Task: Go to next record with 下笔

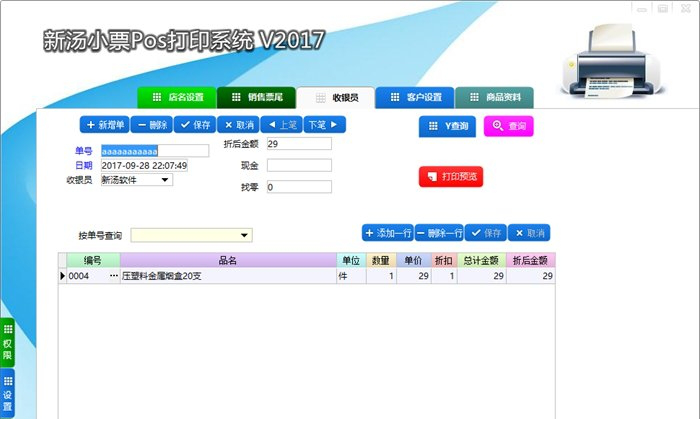Action: 325,125
